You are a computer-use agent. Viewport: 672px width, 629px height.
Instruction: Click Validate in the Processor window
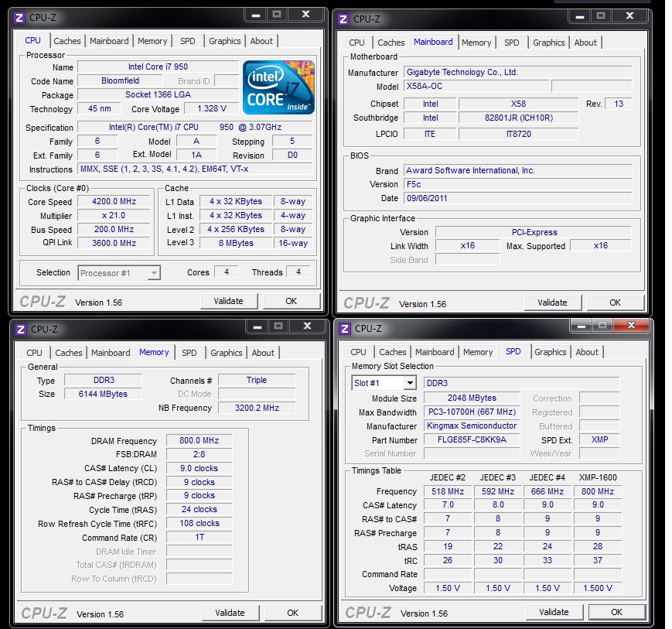pyautogui.click(x=228, y=301)
